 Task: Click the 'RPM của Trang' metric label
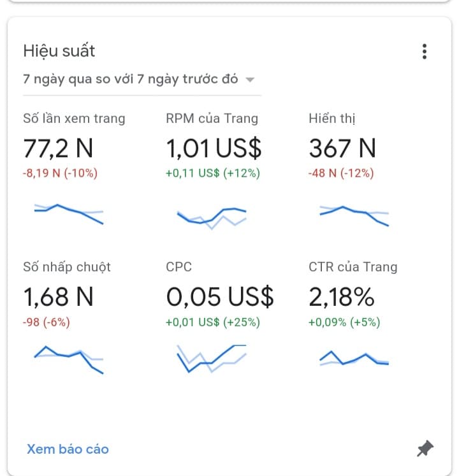[212, 119]
